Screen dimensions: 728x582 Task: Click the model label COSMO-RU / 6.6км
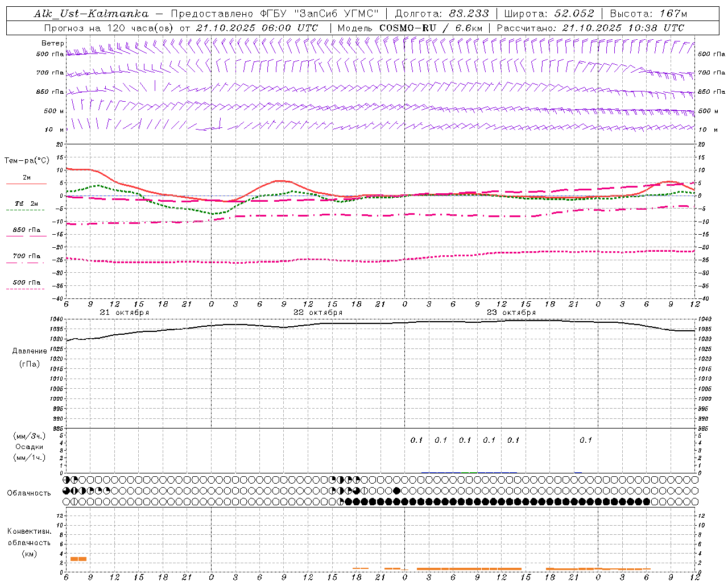[431, 28]
